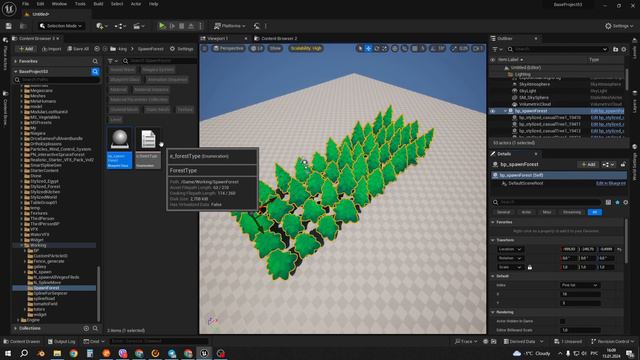Select the Viewport 1 tab
The image size is (640, 360).
tap(217, 38)
